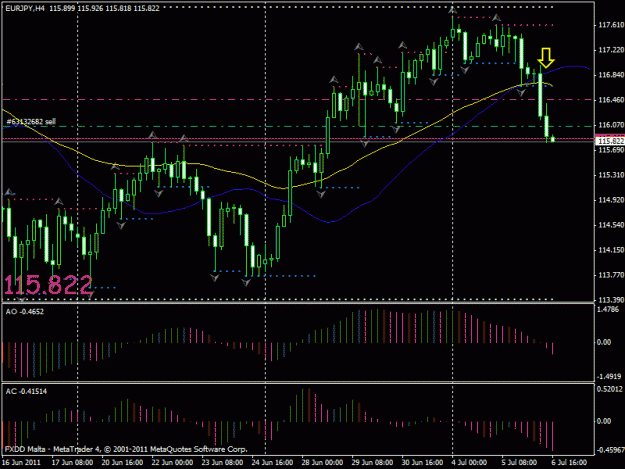The width and height of the screenshot is (625, 469).
Task: Click the 24 Jun 16:00 time label
Action: tap(272, 463)
